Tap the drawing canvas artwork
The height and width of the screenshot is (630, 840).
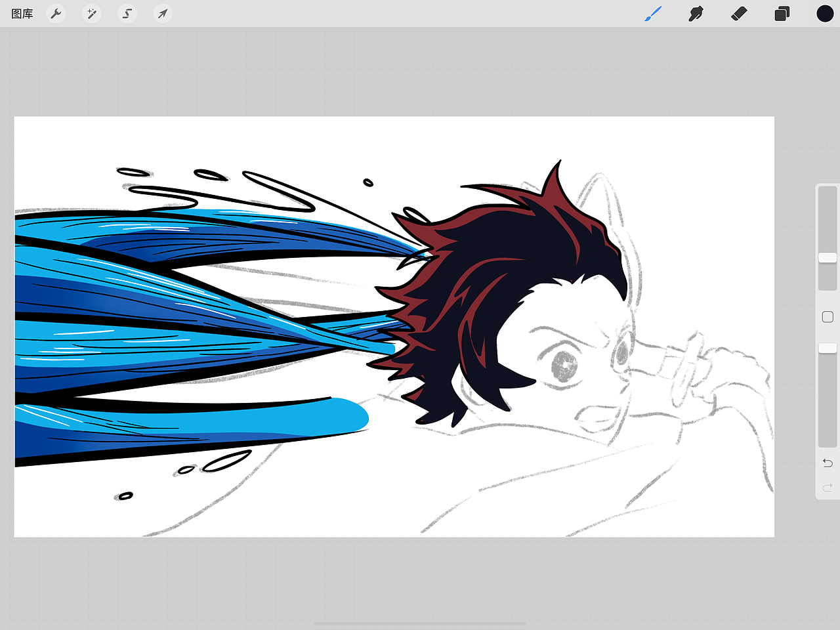pos(394,326)
